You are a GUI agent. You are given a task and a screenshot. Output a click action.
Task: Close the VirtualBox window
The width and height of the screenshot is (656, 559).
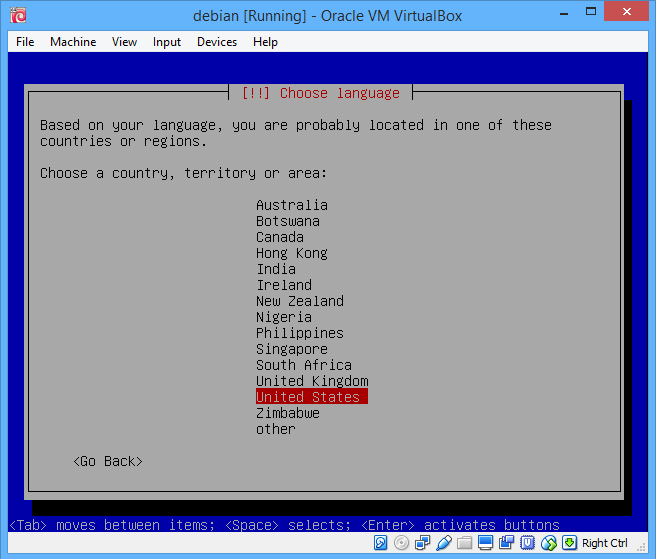pyautogui.click(x=627, y=11)
